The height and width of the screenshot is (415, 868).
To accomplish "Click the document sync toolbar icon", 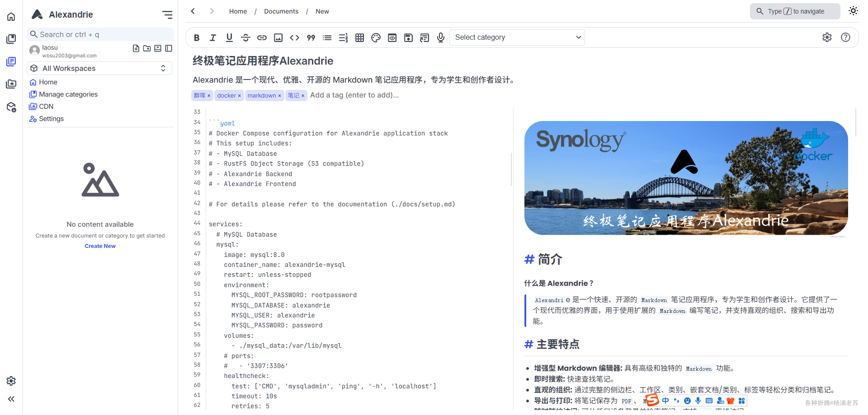I will click(x=425, y=38).
